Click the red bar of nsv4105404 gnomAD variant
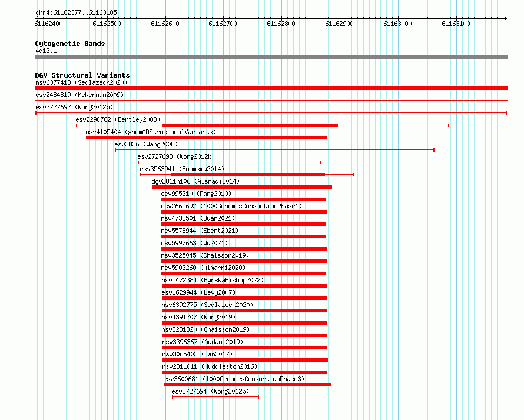 tap(206, 138)
